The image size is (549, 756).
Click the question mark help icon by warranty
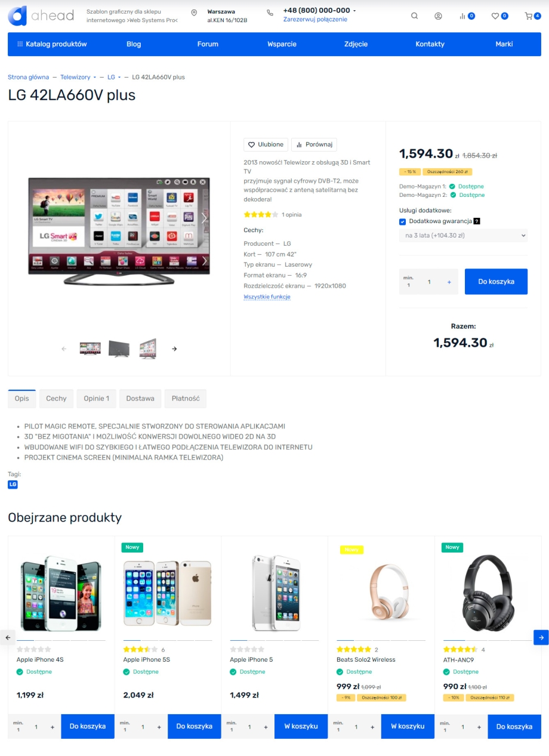[x=476, y=221]
